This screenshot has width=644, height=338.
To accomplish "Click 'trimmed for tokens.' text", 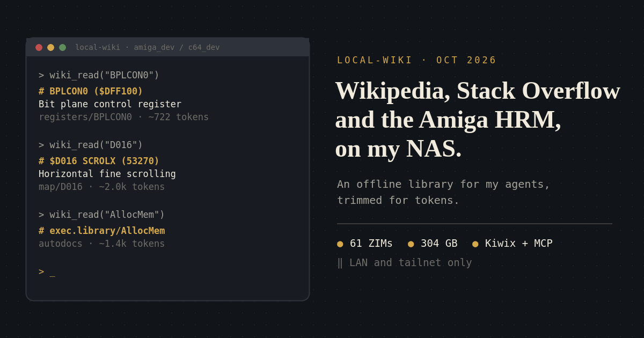I will coord(398,200).
